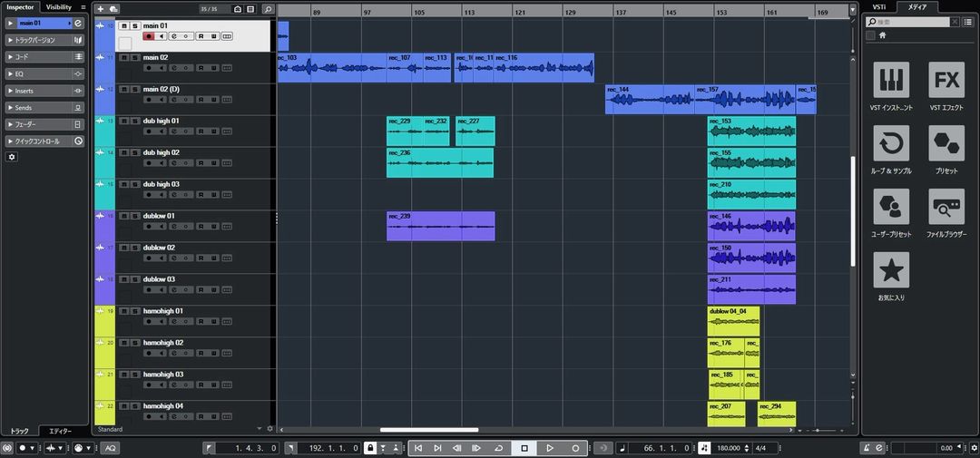The height and width of the screenshot is (458, 980).
Task: Switch to the Visibility tab
Action: [x=59, y=7]
